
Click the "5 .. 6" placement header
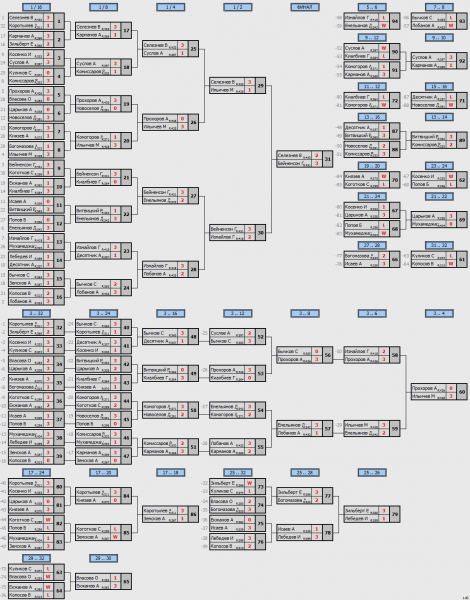click(x=372, y=7)
